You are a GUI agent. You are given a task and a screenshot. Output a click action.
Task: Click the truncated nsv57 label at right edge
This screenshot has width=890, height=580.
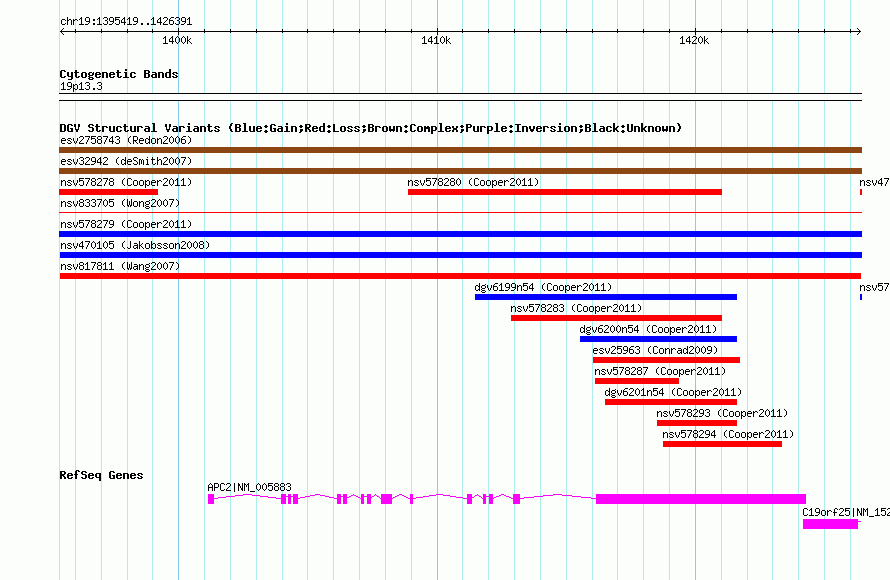point(875,287)
